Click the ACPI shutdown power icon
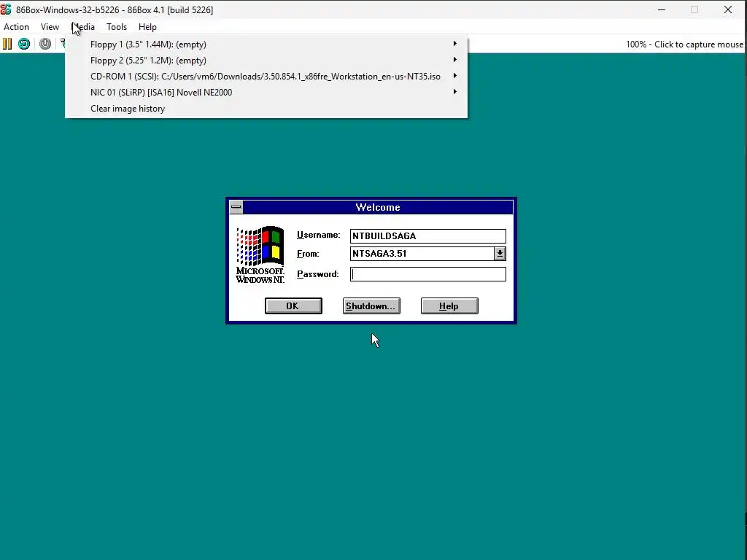The width and height of the screenshot is (747, 560). coord(45,44)
